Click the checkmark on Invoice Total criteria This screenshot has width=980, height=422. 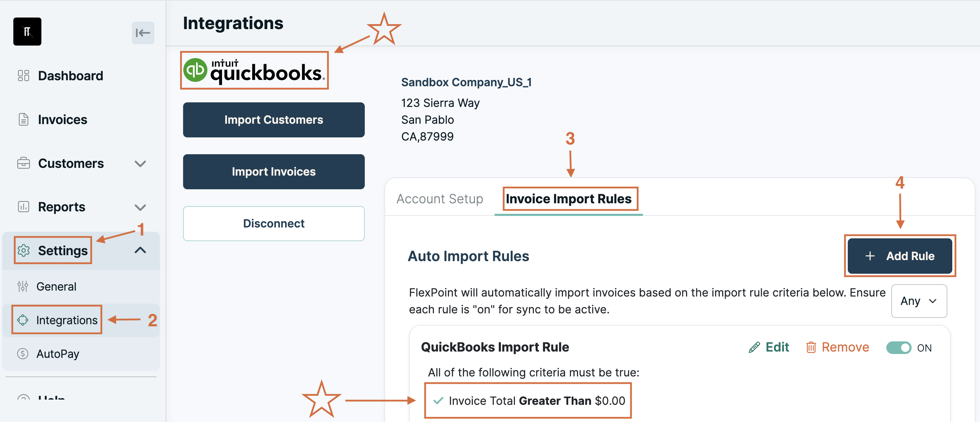[438, 400]
